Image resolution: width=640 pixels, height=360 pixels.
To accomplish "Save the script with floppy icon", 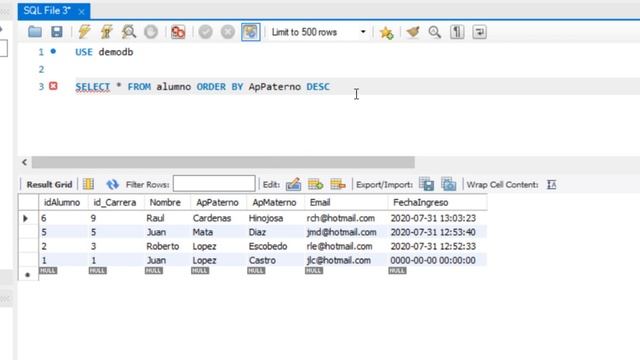I will 57,32.
